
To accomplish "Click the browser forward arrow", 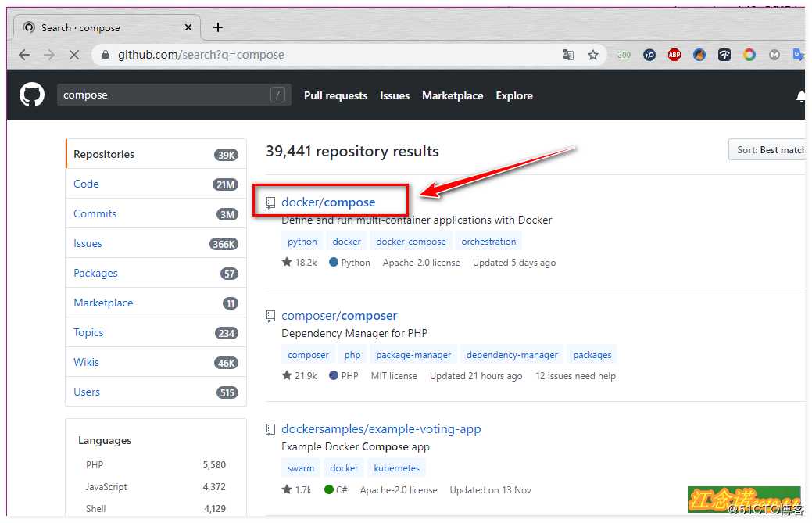I will [48, 55].
